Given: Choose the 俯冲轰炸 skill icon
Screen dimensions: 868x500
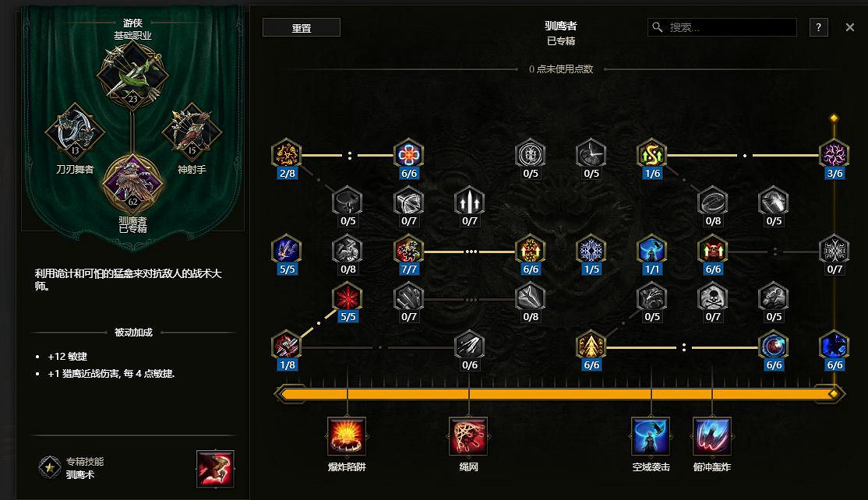Looking at the screenshot, I should pos(712,436).
